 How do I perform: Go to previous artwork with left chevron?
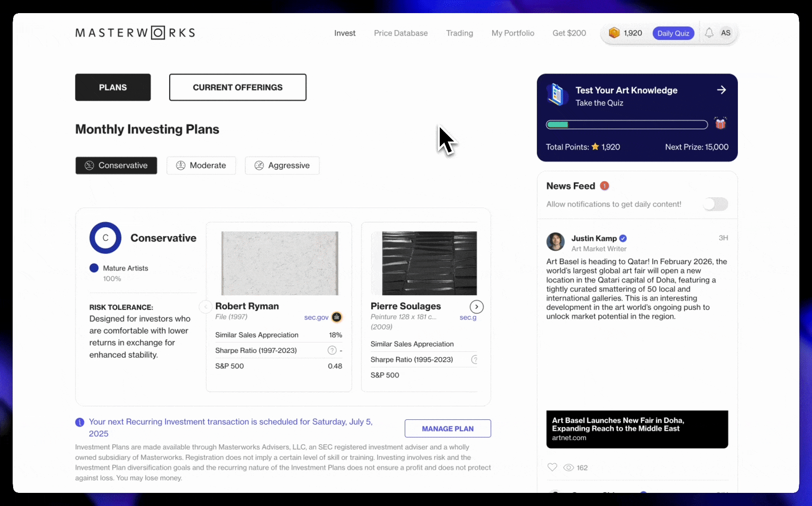pos(205,307)
